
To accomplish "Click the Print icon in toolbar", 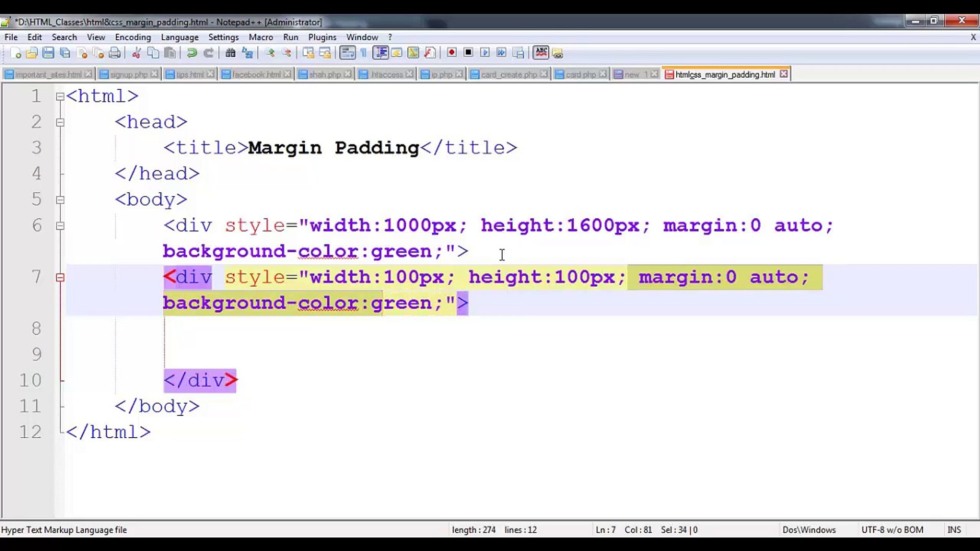I will [115, 53].
